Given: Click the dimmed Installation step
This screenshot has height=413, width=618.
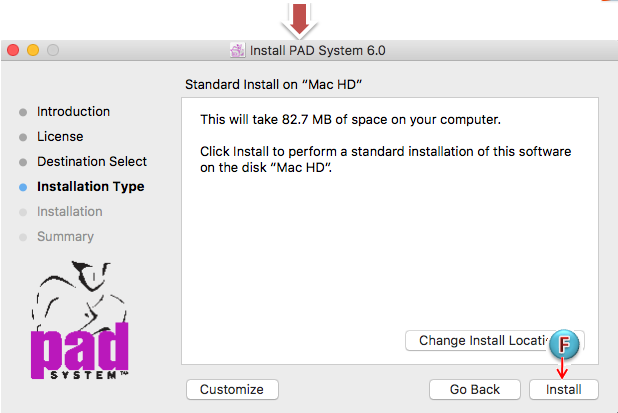Looking at the screenshot, I should point(69,211).
